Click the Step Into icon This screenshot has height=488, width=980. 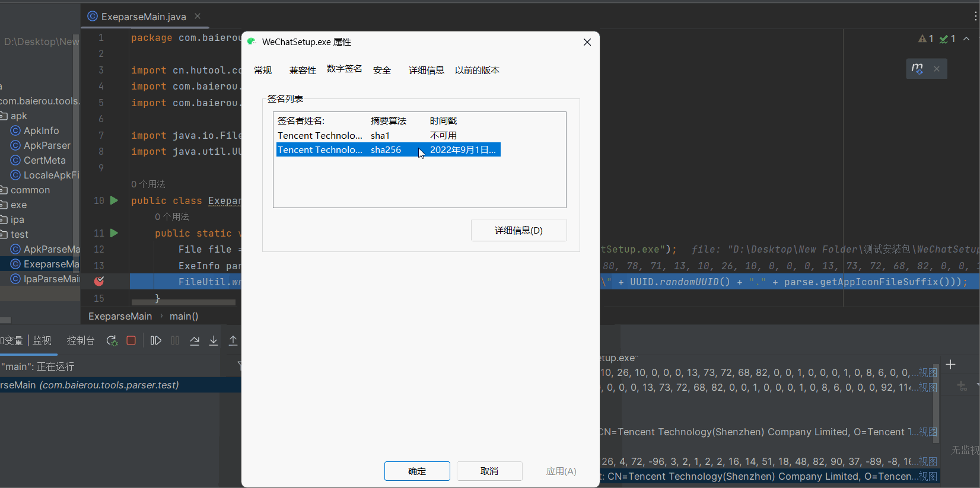214,340
